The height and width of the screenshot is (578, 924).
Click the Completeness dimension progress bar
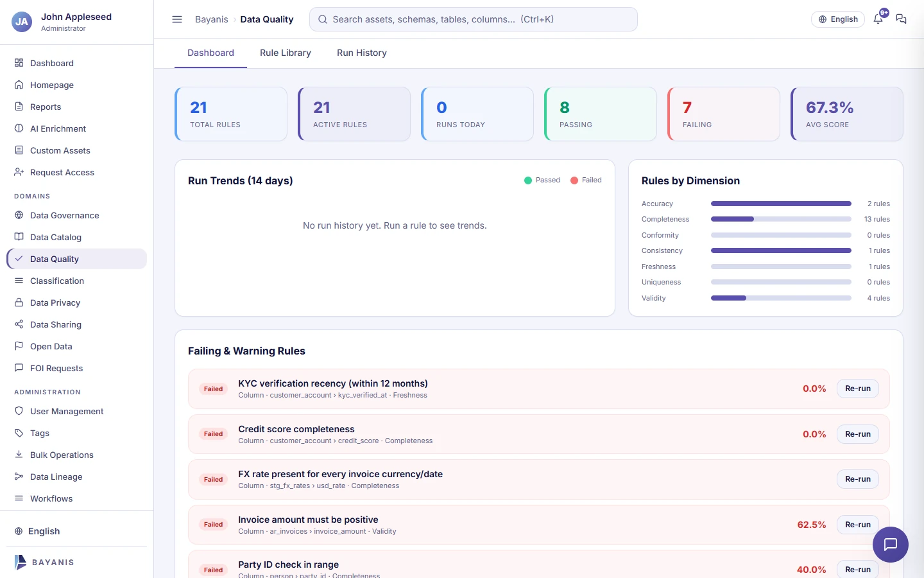781,219
